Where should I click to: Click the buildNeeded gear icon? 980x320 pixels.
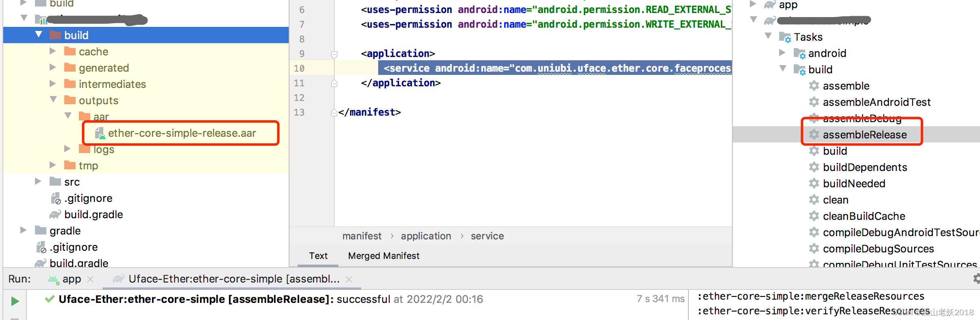click(814, 183)
